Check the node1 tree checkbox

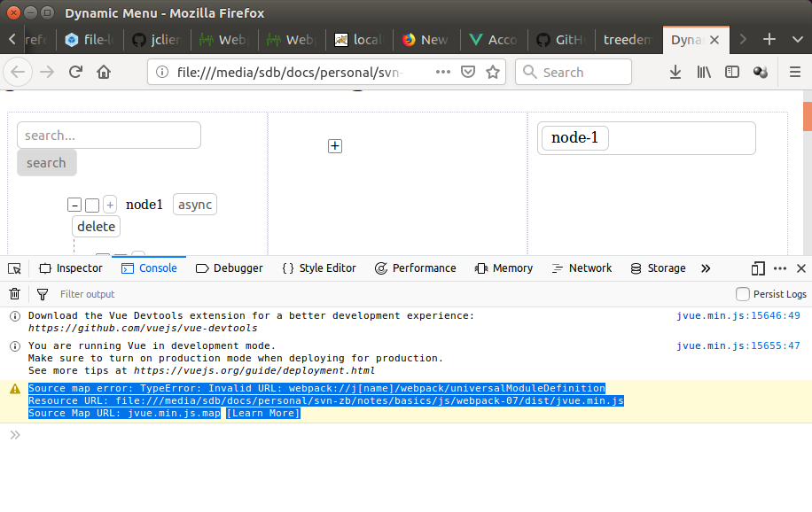point(92,206)
